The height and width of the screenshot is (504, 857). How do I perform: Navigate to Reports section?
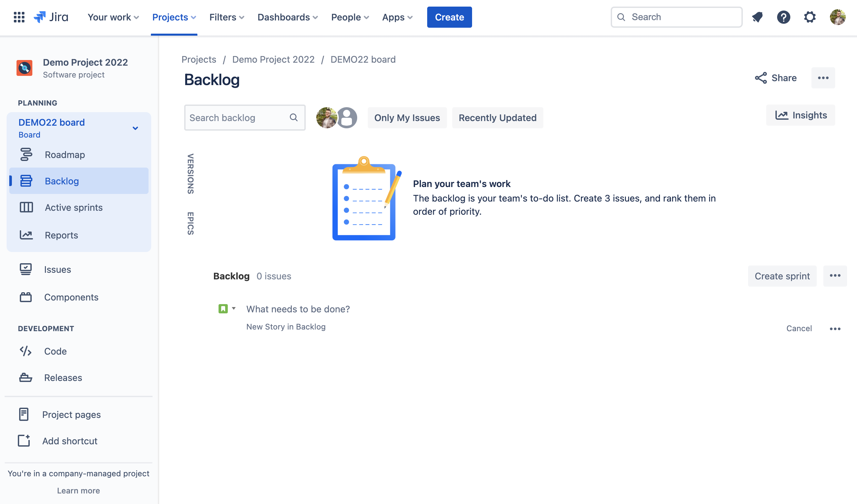(61, 235)
